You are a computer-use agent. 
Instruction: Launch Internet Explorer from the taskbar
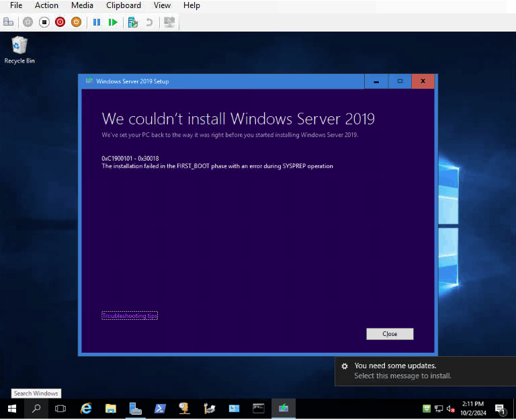[86, 409]
